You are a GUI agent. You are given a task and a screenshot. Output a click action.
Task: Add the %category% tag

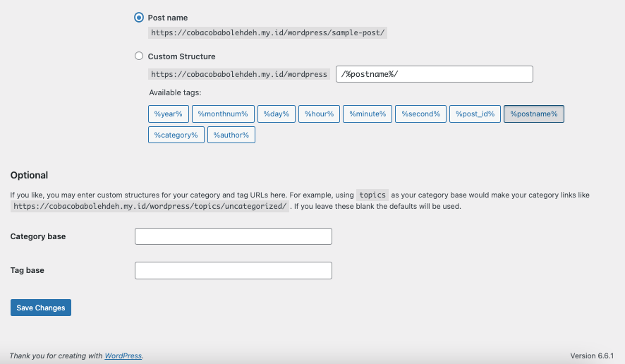176,135
